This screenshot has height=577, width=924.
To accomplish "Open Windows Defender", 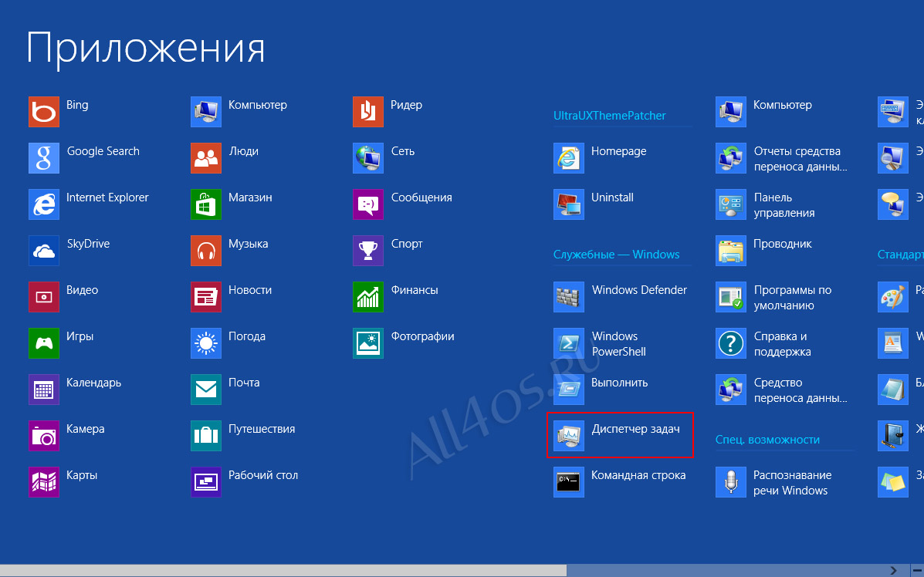I will 569,297.
